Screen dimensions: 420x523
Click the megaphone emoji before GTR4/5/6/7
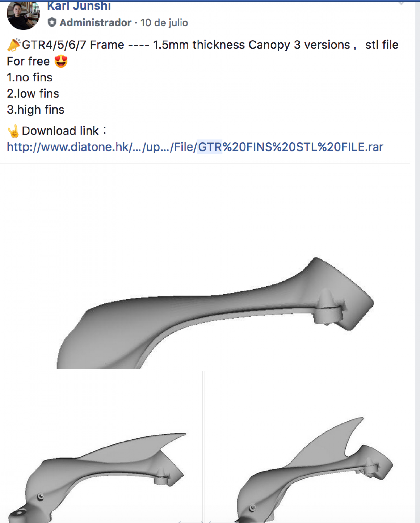tap(14, 45)
